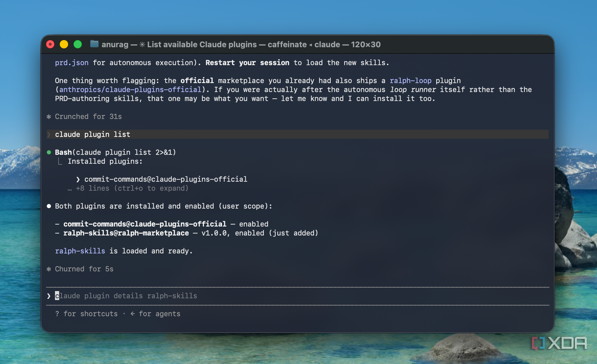The height and width of the screenshot is (364, 597).
Task: Click 'anthropics/claude-plugins-official' repository text
Action: pos(130,90)
